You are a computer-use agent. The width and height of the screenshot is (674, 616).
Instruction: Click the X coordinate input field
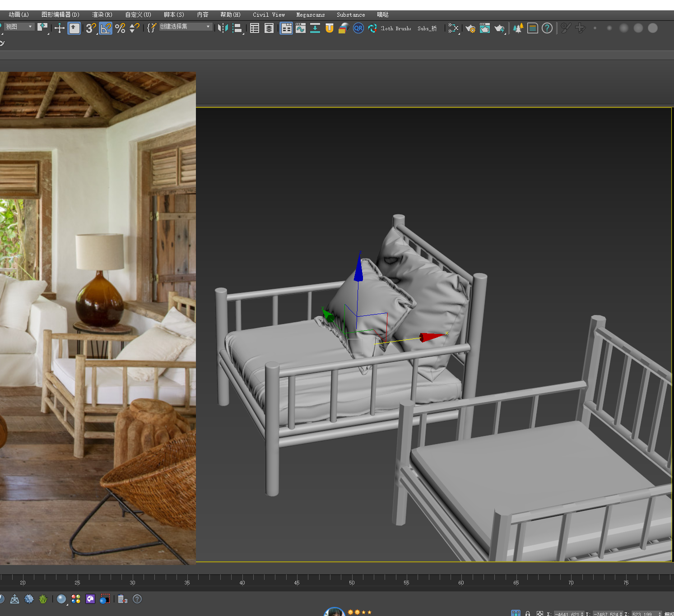[567, 614]
